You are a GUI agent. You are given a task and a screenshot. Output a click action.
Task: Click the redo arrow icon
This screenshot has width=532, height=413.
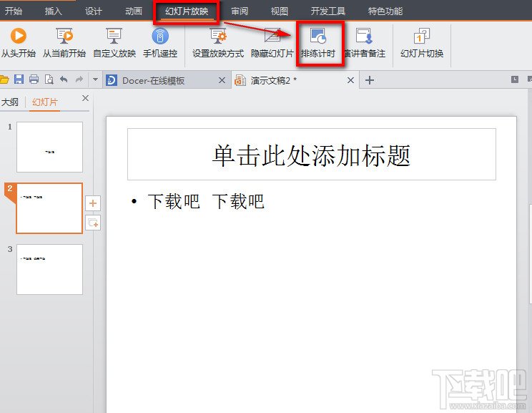point(79,79)
